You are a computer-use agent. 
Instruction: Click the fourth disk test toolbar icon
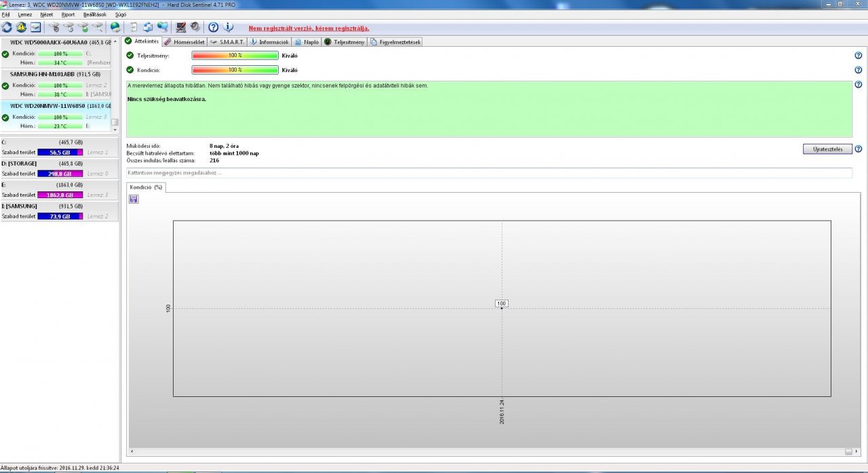98,27
